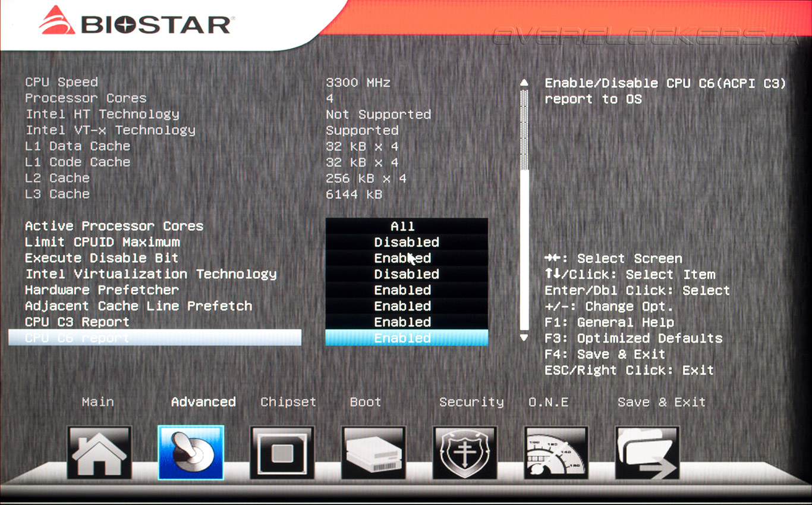The height and width of the screenshot is (505, 812).
Task: Open the Security shield icon
Action: (465, 453)
